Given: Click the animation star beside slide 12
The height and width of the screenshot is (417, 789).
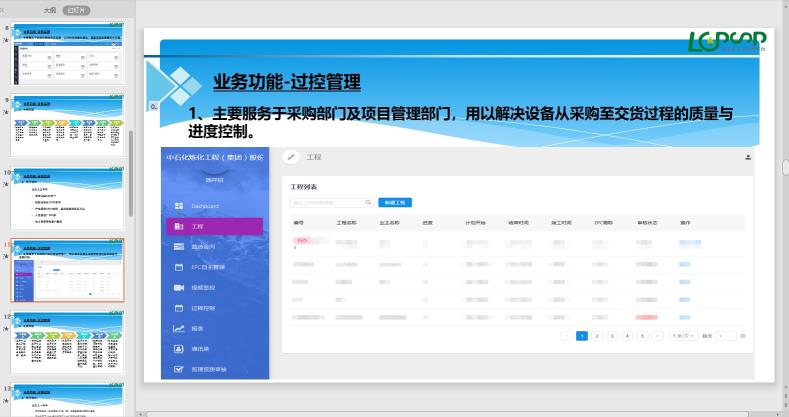Looking at the screenshot, I should 6,328.
